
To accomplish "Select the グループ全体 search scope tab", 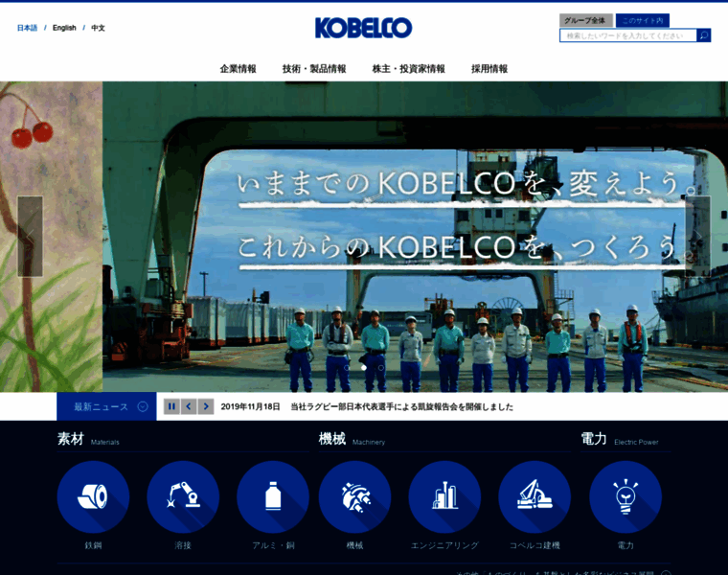I will click(586, 20).
